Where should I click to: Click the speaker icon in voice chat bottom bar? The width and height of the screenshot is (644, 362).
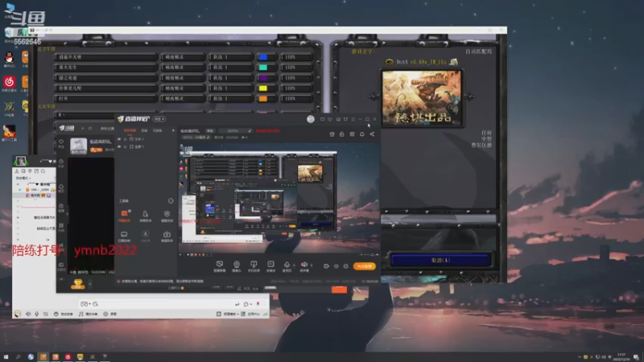click(x=28, y=314)
